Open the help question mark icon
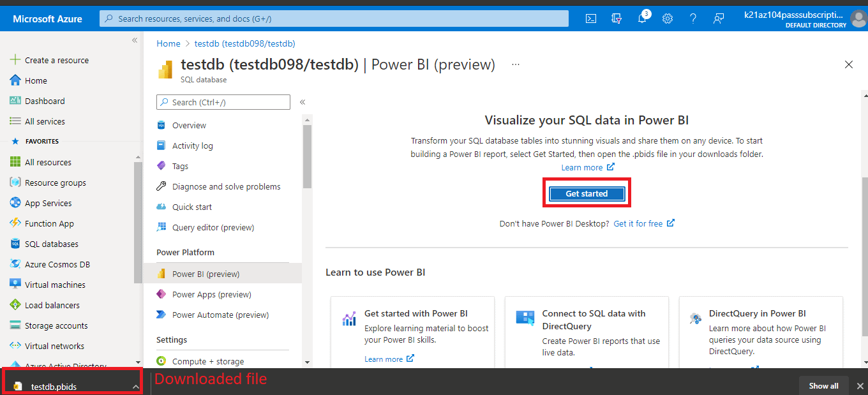 pos(693,19)
